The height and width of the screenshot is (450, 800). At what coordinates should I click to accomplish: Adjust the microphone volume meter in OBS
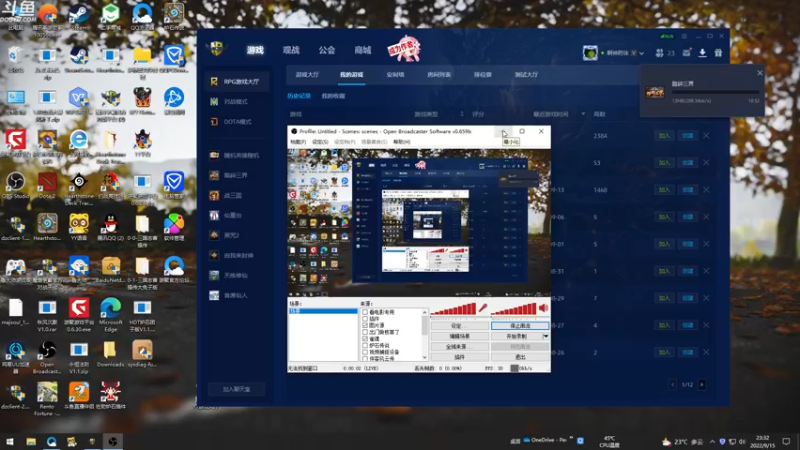(453, 309)
